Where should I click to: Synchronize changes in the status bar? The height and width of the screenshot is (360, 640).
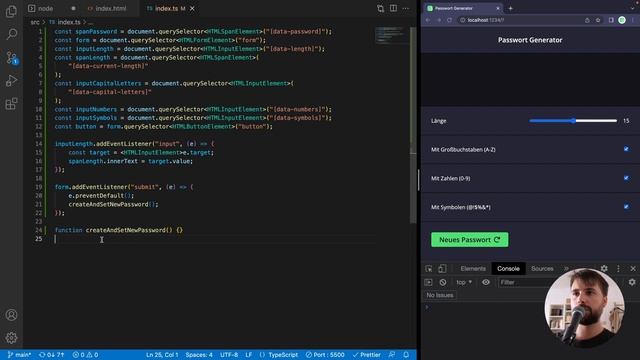click(51, 355)
